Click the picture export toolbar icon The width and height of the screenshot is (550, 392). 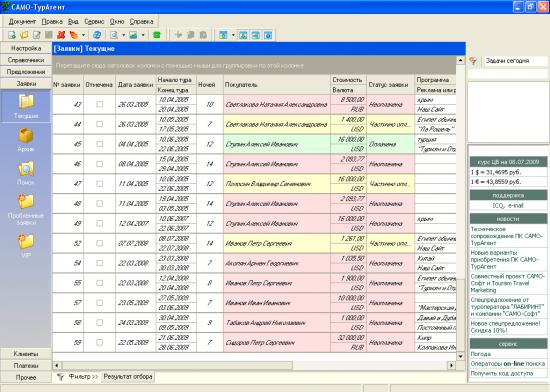coord(133,35)
